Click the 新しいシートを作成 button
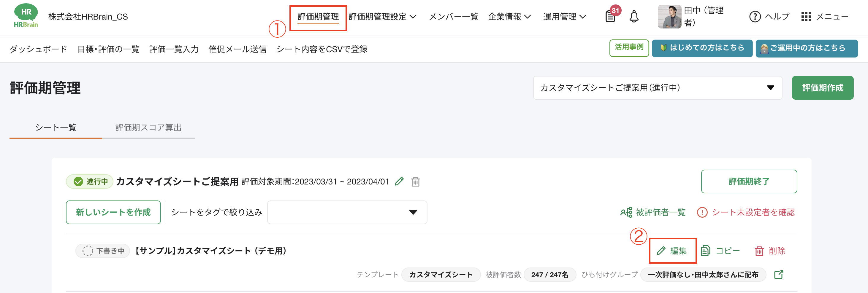 point(113,212)
